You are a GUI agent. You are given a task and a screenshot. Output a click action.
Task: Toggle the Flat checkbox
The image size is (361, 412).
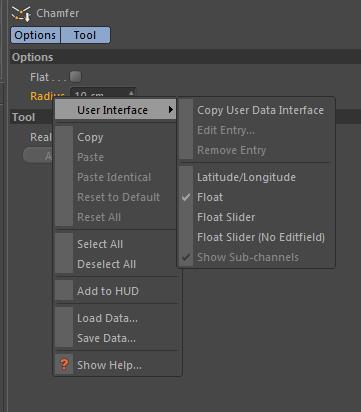[76, 76]
